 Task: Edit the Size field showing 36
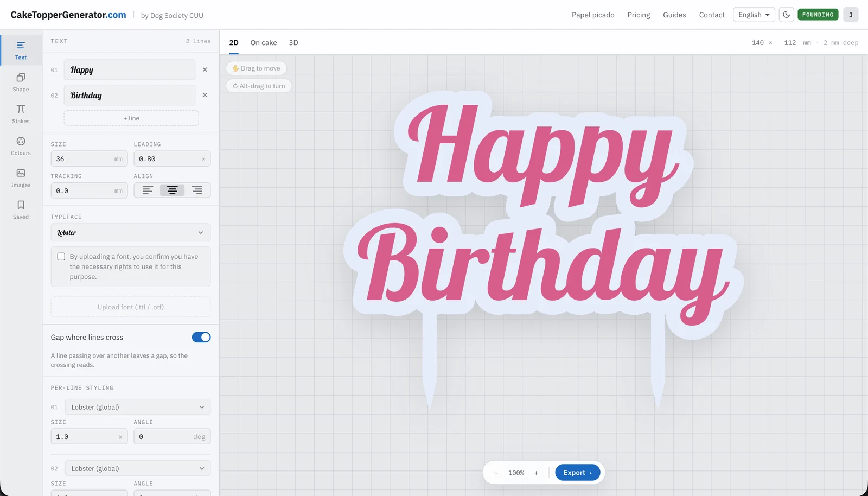(x=89, y=158)
